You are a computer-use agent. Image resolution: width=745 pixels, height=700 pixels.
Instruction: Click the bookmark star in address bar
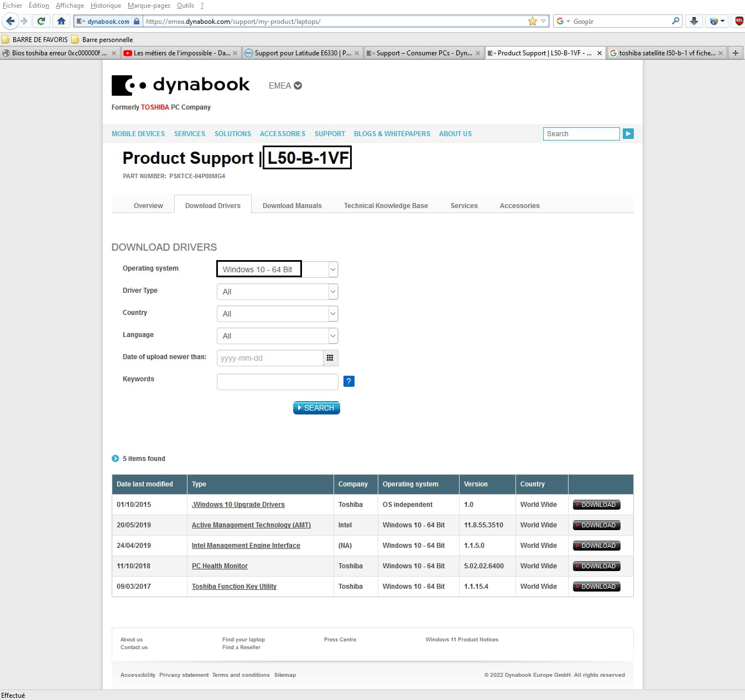[533, 21]
